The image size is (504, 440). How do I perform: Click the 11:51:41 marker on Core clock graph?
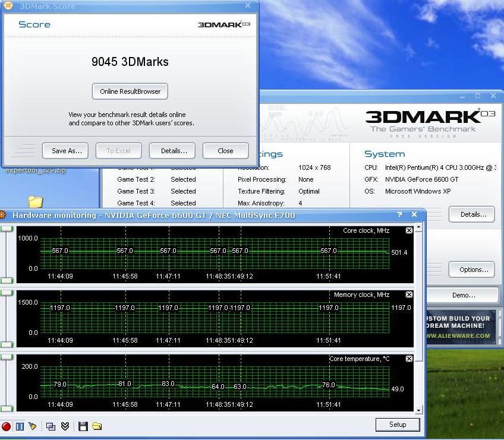(x=328, y=276)
